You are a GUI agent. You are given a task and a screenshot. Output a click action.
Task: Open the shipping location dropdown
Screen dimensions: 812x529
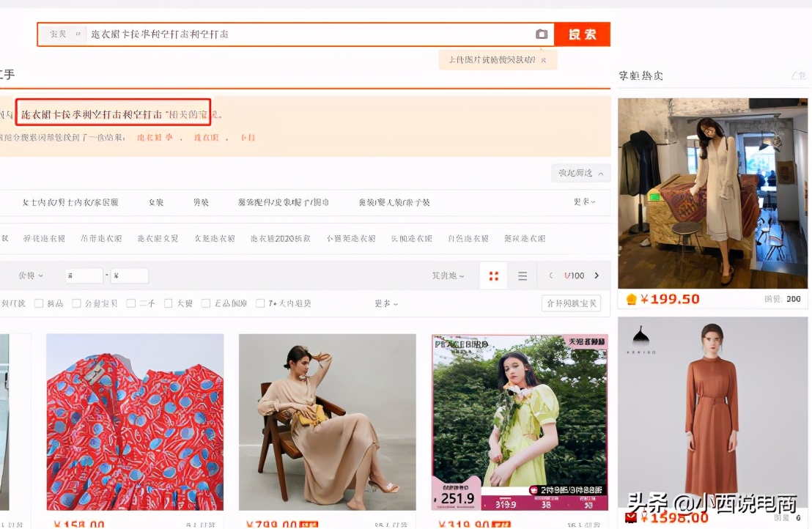448,276
